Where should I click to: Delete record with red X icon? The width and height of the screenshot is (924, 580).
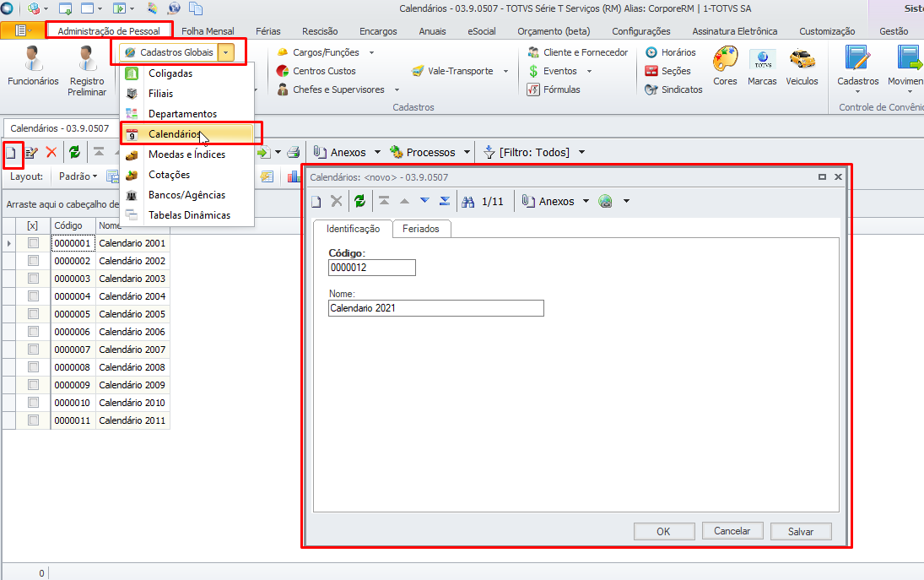[x=51, y=153]
